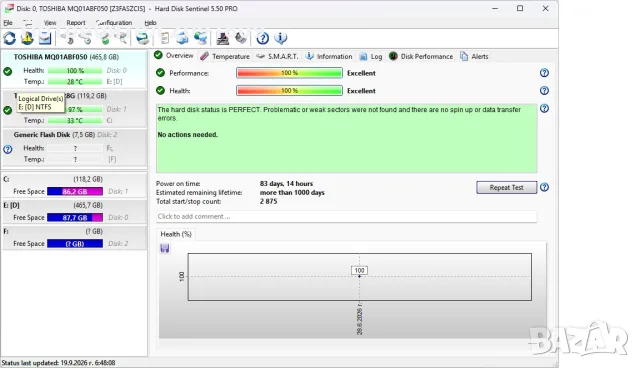Click the C: free space 86,2 GB bar
Viewport: 640px width, 368px height.
[x=75, y=191]
